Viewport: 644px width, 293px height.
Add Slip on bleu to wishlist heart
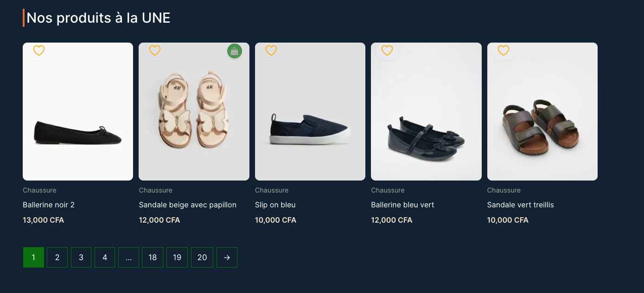pyautogui.click(x=271, y=50)
